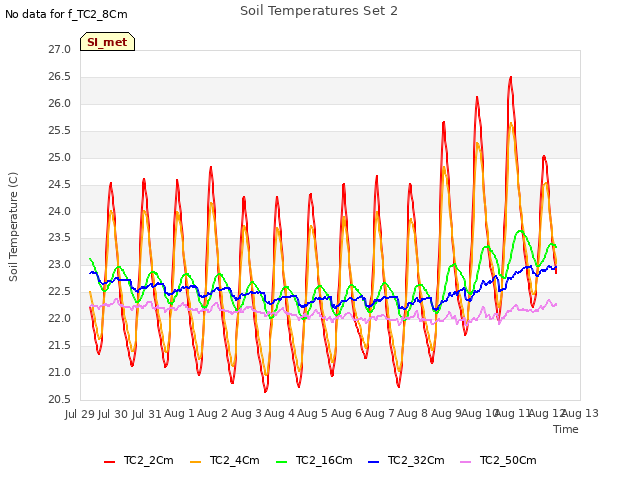Click the chart title Soil Temperatures Set 2
Viewport: 640px width, 480px height.
pos(319,11)
